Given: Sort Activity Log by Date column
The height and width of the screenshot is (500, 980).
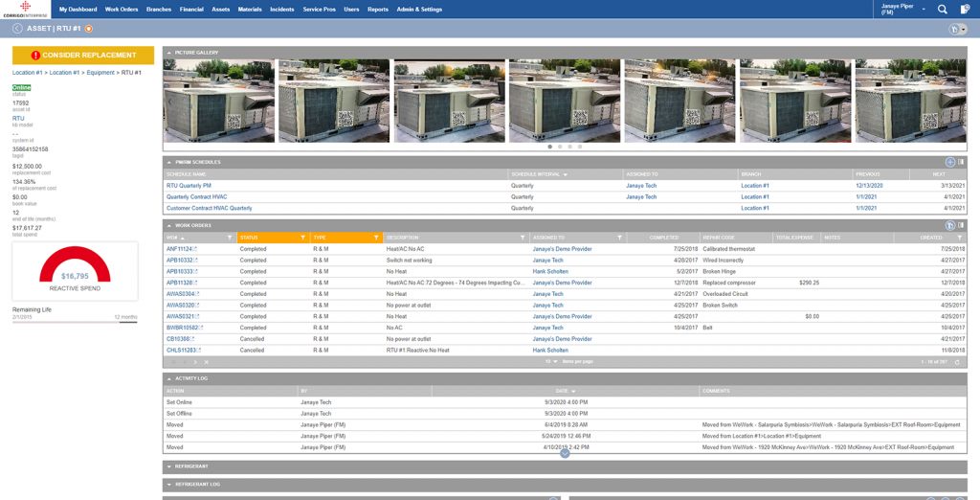Looking at the screenshot, I should point(565,391).
